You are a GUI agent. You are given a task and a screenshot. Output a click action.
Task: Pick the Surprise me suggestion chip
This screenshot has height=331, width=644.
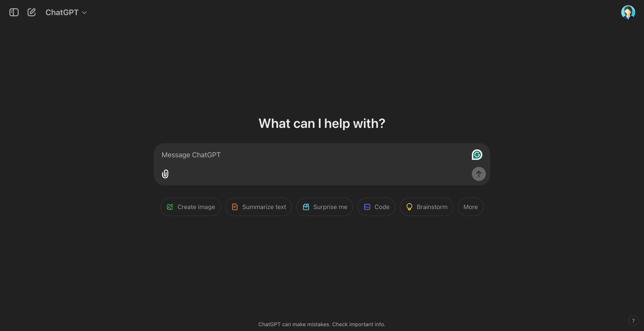pyautogui.click(x=325, y=207)
